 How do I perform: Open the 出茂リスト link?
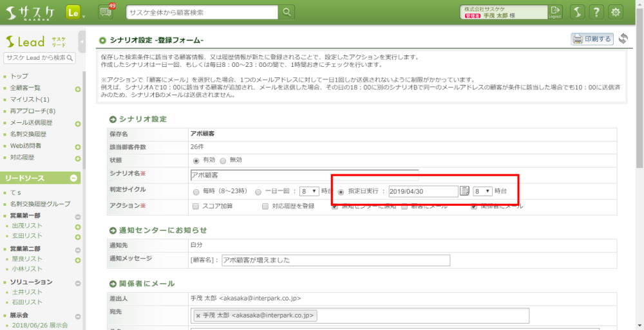pos(27,226)
